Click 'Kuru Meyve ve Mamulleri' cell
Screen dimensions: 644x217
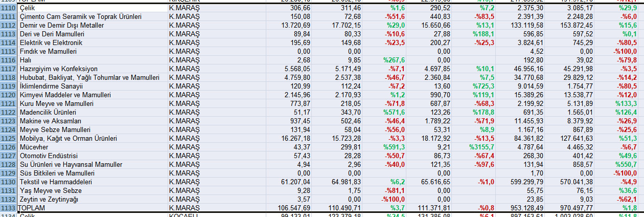[x=93, y=104]
